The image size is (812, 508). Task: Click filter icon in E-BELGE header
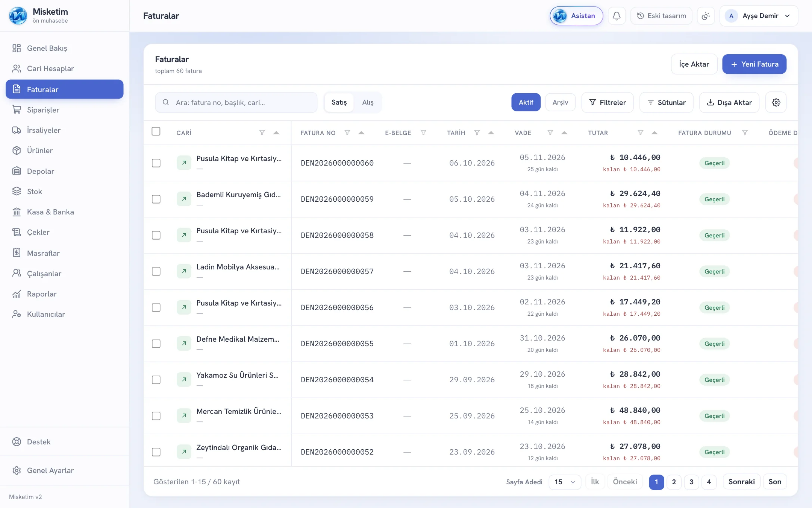tap(423, 133)
